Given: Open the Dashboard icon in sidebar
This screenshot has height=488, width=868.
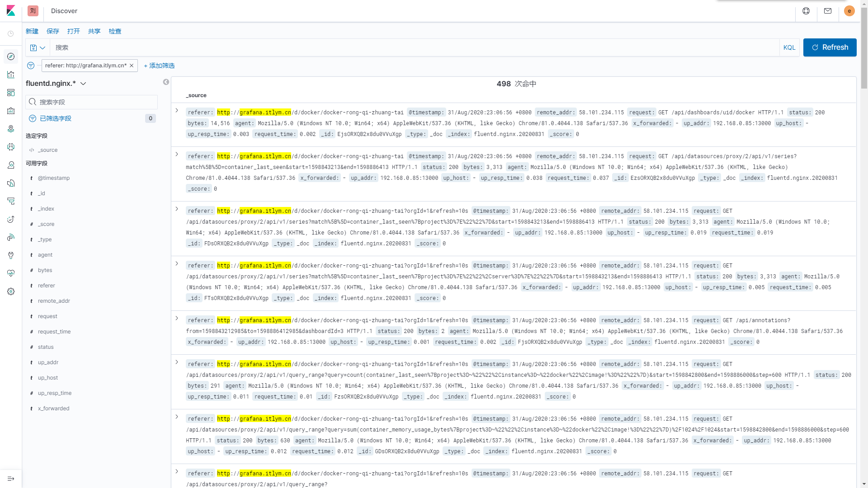Looking at the screenshot, I should (11, 93).
